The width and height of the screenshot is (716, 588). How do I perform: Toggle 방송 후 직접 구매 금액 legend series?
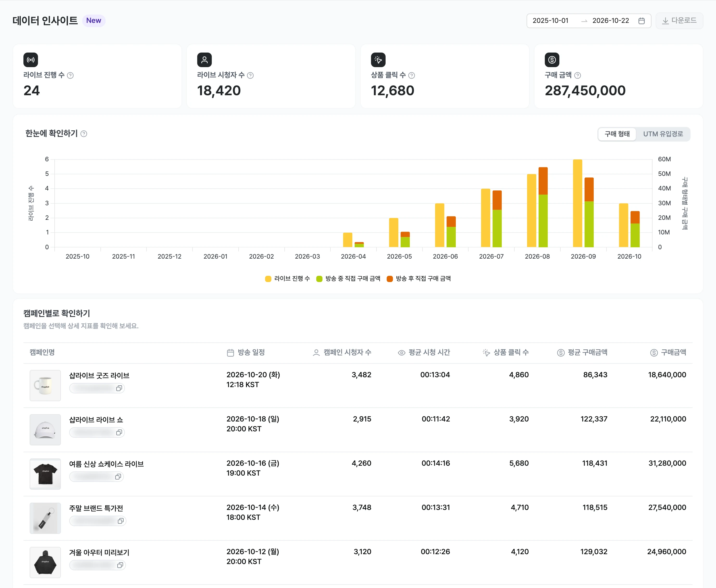point(419,278)
